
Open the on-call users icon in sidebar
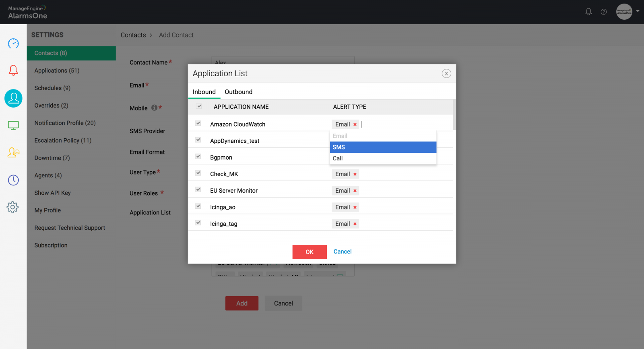pyautogui.click(x=13, y=152)
